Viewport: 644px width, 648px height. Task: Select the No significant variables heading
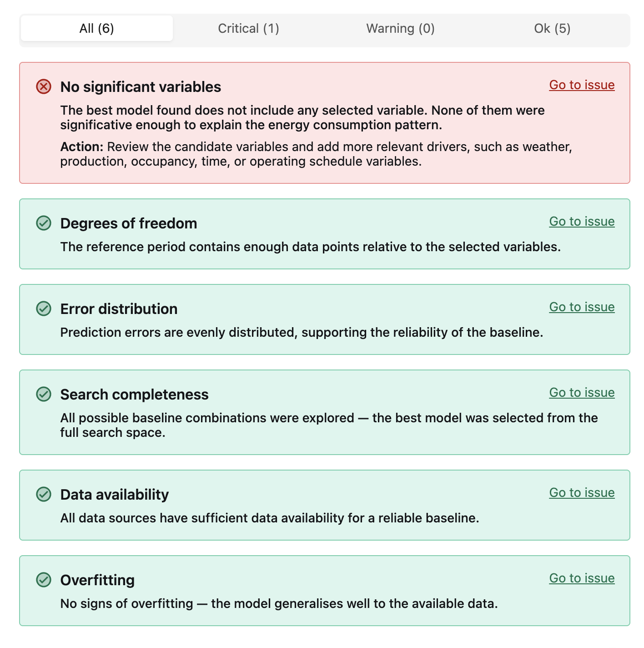coord(141,87)
